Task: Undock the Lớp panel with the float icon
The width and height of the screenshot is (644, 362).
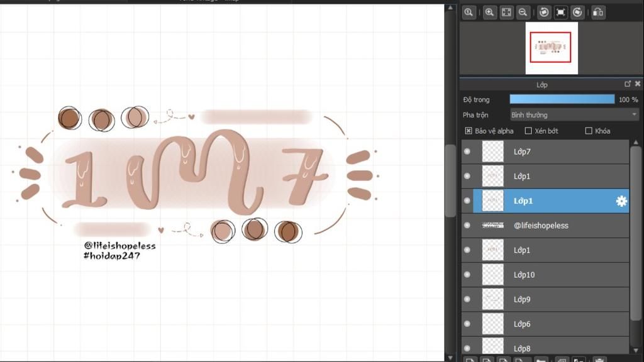Action: [628, 84]
